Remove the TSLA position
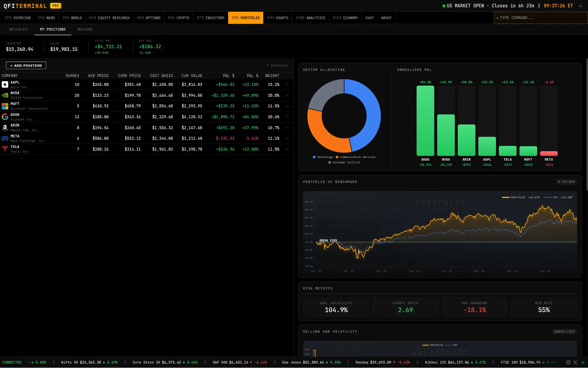This screenshot has width=588, height=368. pyautogui.click(x=287, y=149)
